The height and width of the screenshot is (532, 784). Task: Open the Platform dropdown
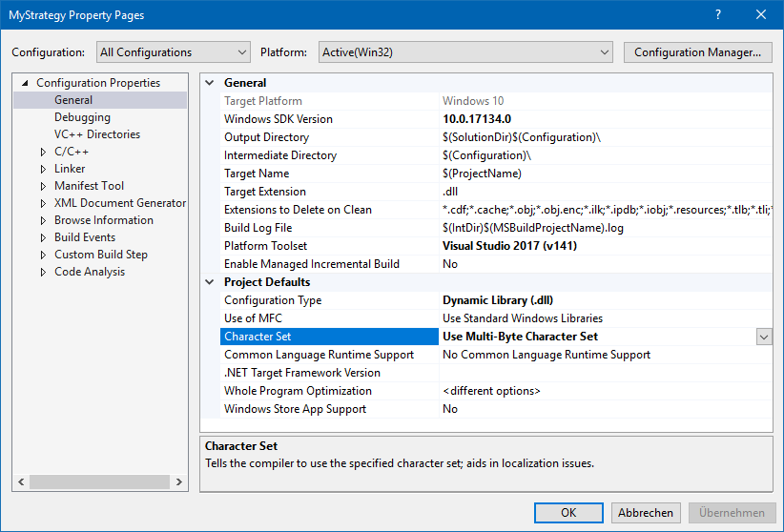click(x=465, y=52)
